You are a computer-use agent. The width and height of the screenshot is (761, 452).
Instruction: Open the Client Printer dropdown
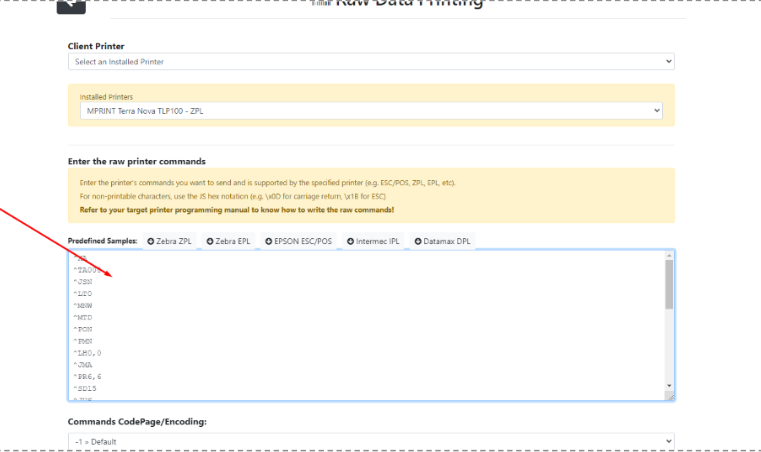pos(371,62)
